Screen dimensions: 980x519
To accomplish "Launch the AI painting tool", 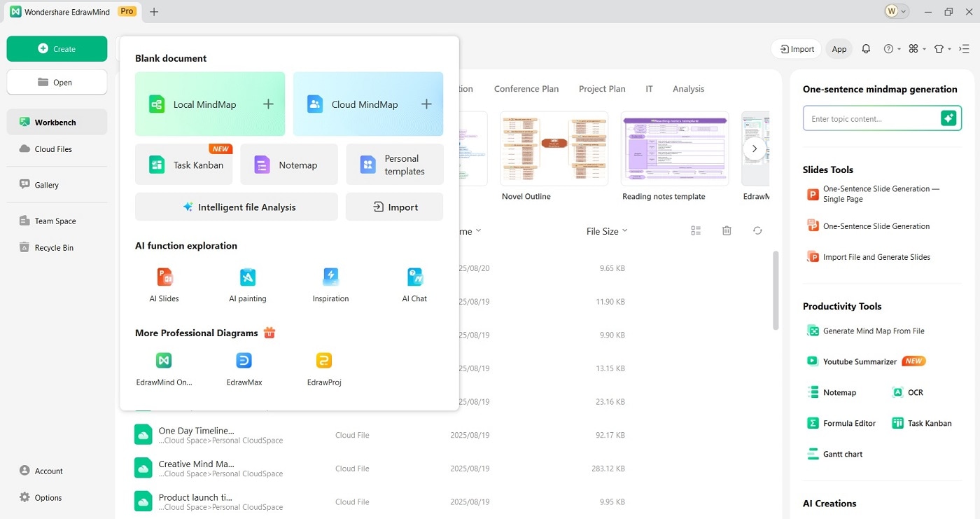I will coord(248,285).
